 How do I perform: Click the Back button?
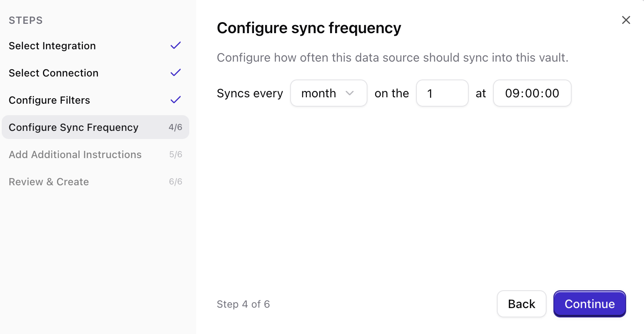point(521,304)
